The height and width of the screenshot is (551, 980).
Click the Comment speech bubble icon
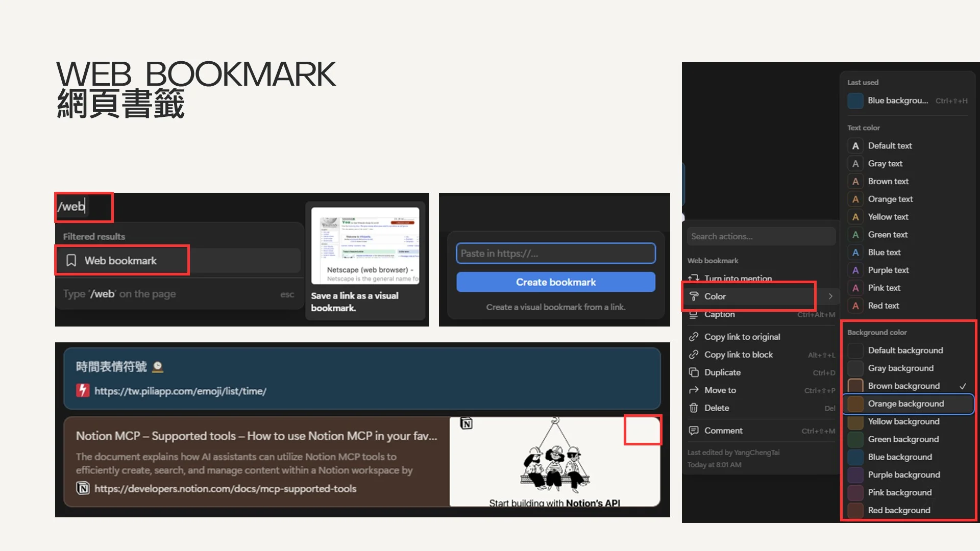click(x=693, y=431)
